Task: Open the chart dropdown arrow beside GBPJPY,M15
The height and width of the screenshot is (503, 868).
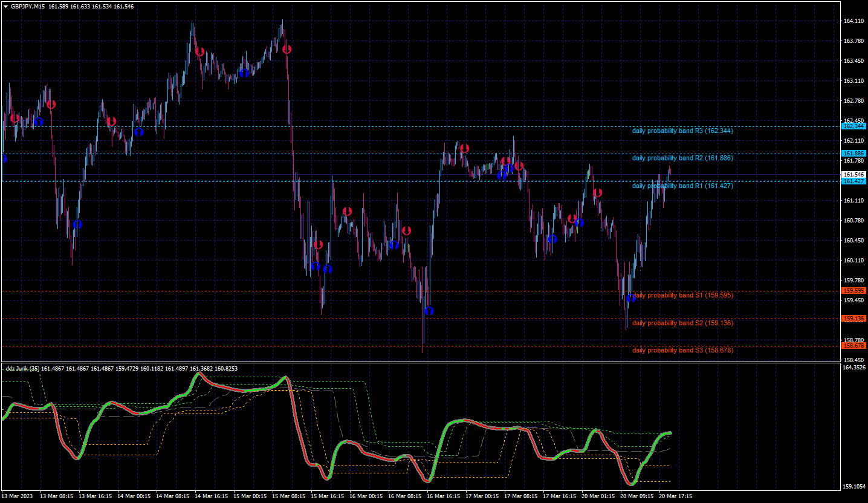Action: pos(5,6)
